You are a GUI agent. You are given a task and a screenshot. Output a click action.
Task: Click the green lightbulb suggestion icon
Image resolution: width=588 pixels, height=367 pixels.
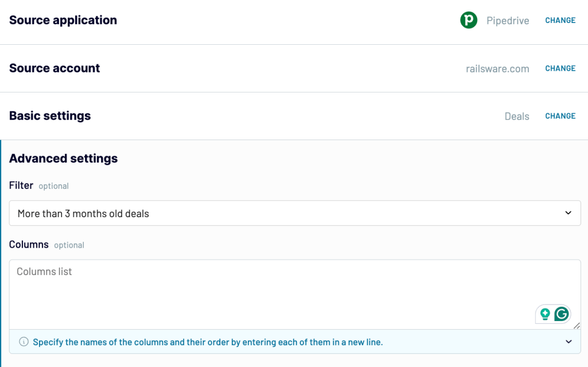pos(545,314)
